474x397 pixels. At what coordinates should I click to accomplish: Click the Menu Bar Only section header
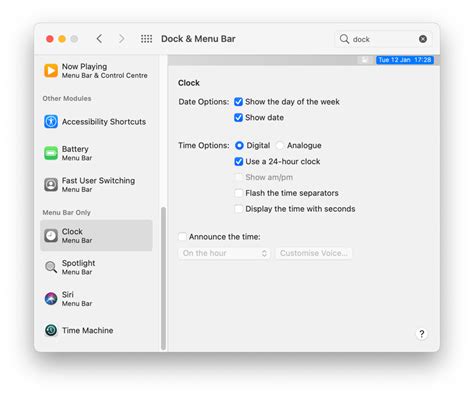[66, 213]
